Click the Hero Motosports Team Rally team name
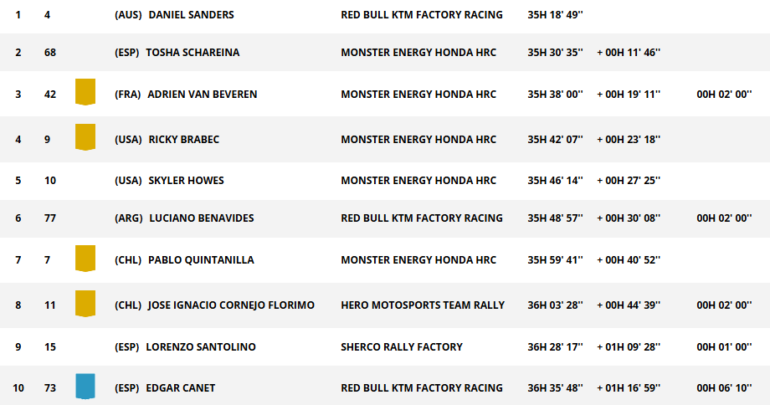The height and width of the screenshot is (405, 770). 423,305
